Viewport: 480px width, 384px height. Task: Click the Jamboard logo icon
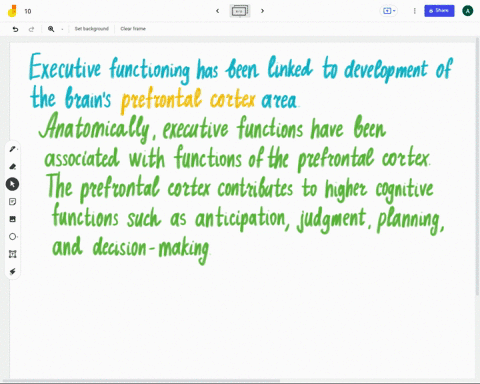click(x=12, y=11)
